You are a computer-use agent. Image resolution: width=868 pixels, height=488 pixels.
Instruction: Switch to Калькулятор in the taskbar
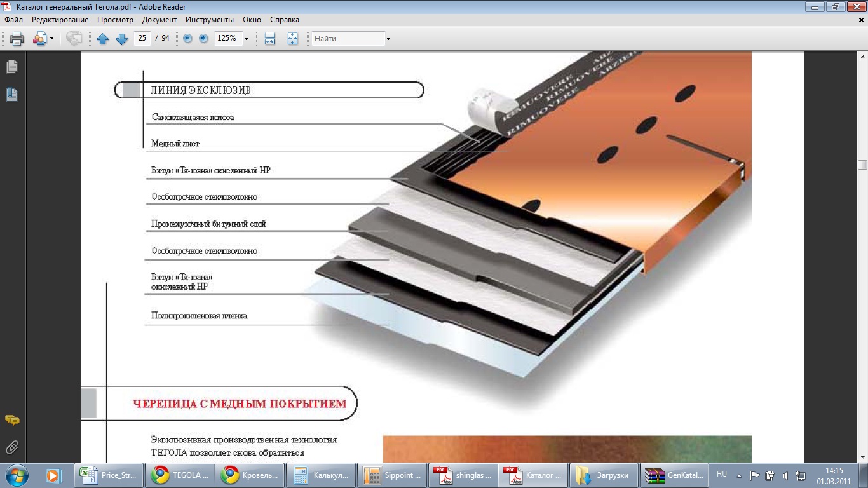pyautogui.click(x=321, y=475)
